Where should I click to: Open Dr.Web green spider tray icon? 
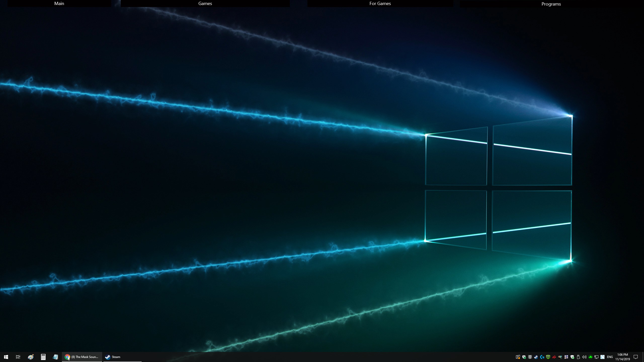[x=548, y=357]
